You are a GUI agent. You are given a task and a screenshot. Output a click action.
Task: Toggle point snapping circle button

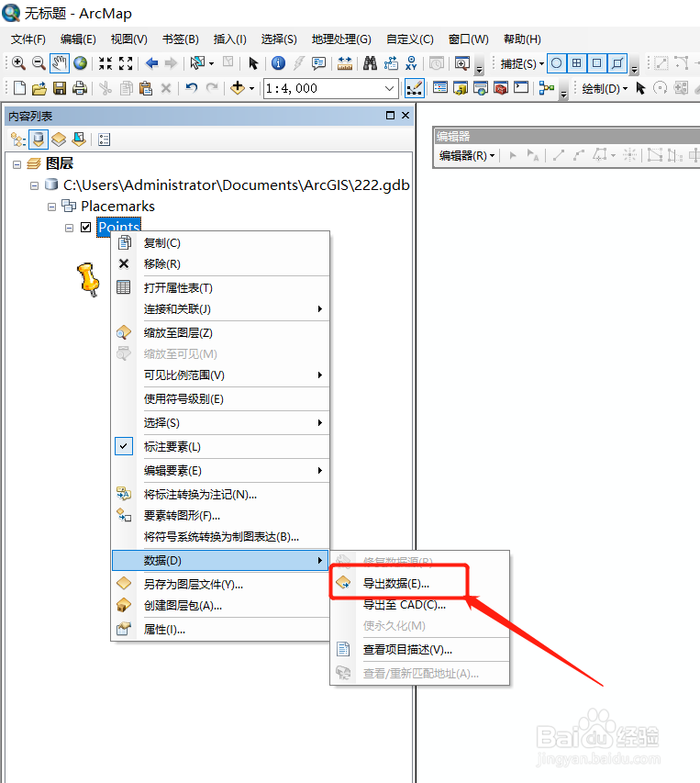557,63
